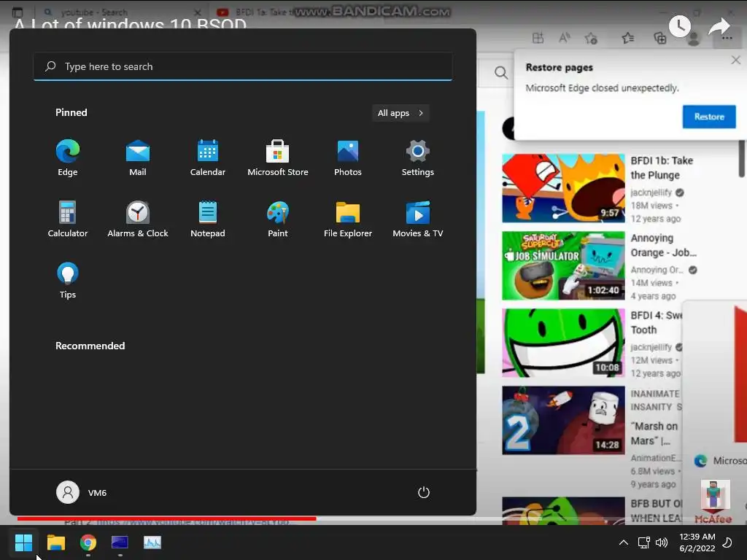Click the video Share arrow icon
The height and width of the screenshot is (560, 747).
coord(719,26)
